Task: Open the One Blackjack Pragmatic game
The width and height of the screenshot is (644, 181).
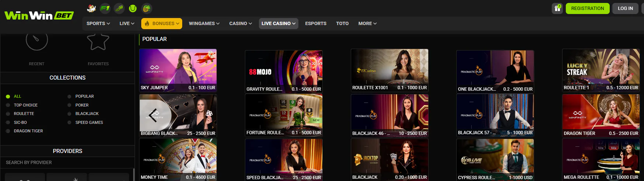Action: click(x=495, y=71)
